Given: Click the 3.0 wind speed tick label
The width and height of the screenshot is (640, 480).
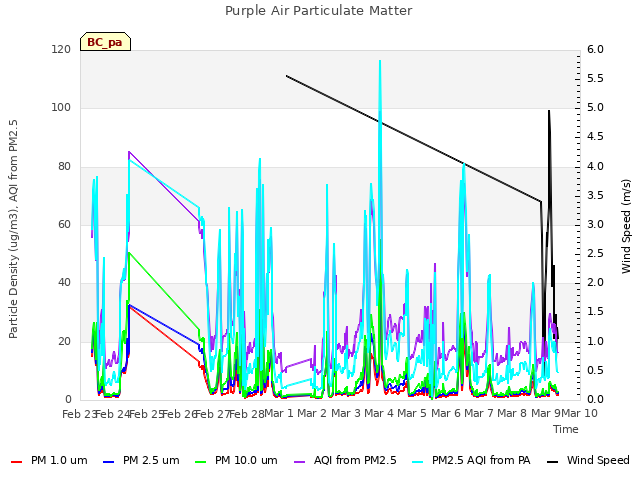Looking at the screenshot, I should [x=595, y=224].
